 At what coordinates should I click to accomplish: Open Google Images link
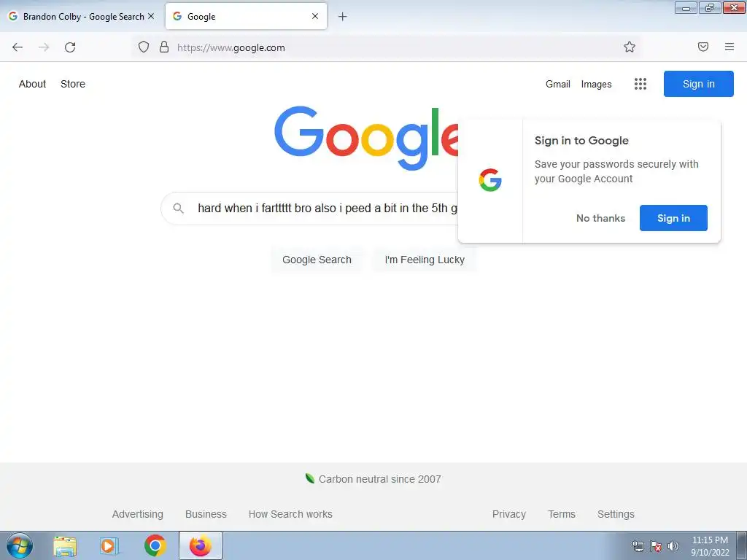click(x=596, y=85)
